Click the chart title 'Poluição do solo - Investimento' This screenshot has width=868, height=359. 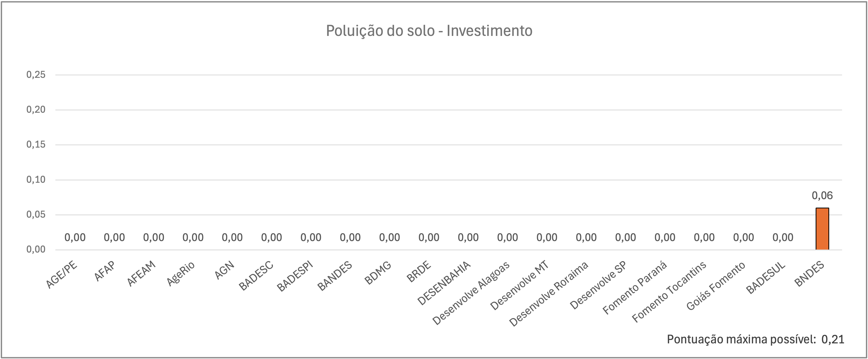point(429,31)
